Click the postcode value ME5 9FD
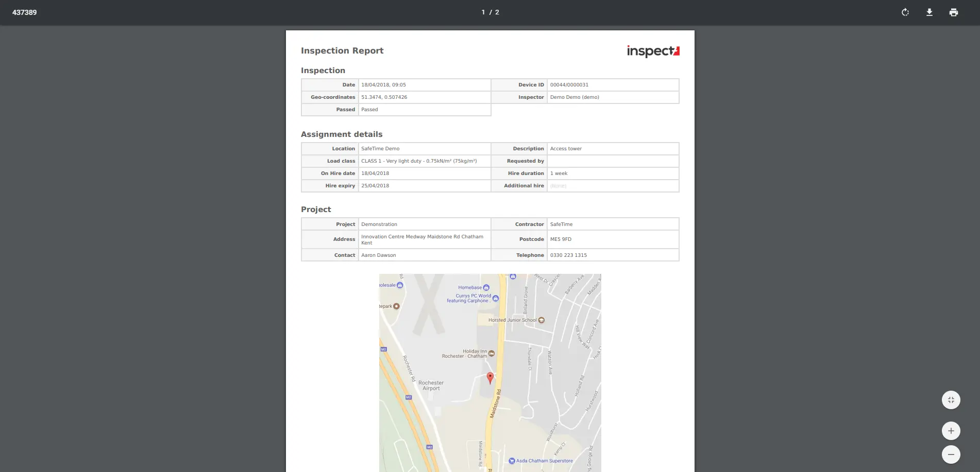This screenshot has width=980, height=472. 561,239
